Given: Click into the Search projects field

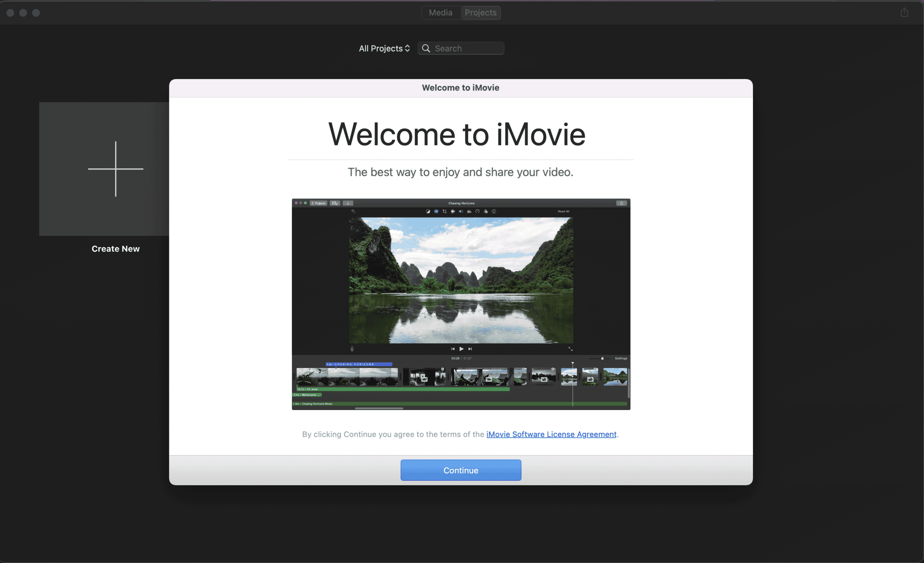Looking at the screenshot, I should 467,48.
